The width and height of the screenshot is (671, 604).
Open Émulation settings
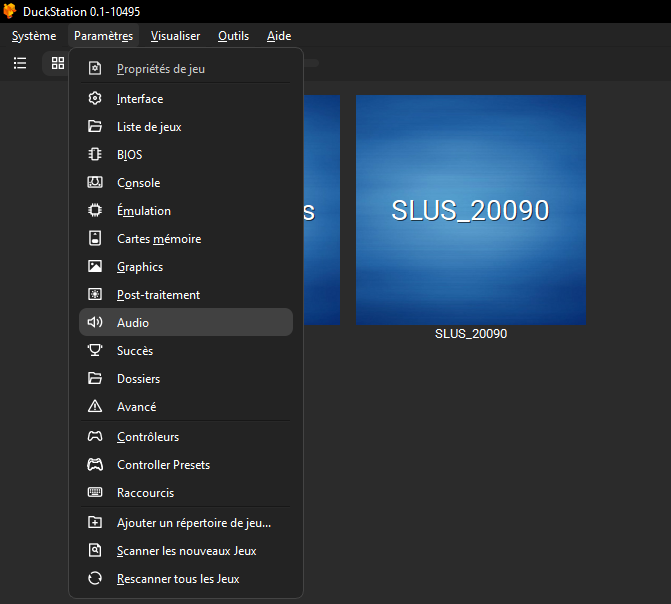coord(186,210)
